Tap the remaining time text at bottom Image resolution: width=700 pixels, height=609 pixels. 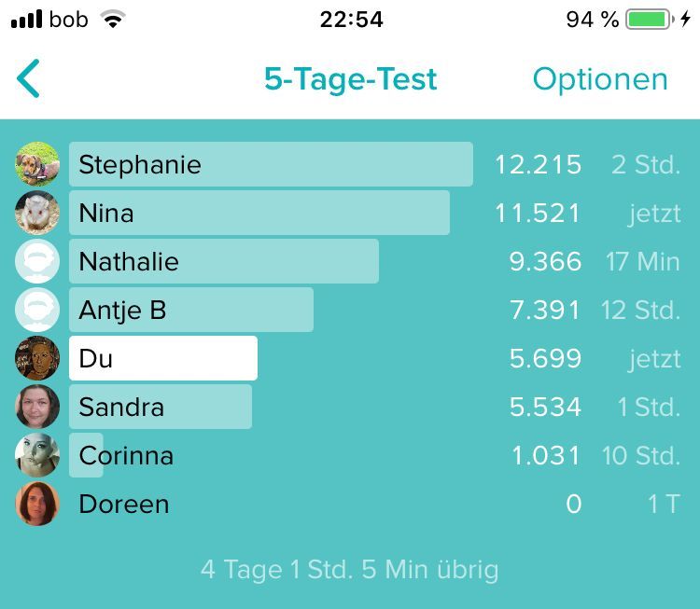(350, 570)
